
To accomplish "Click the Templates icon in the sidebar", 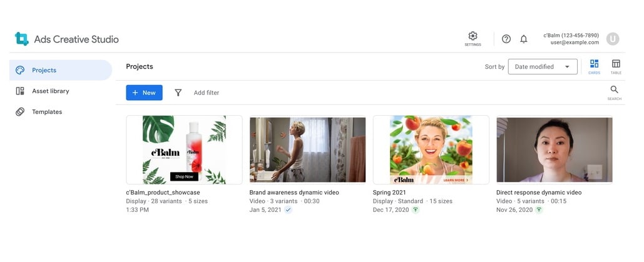I will (20, 112).
